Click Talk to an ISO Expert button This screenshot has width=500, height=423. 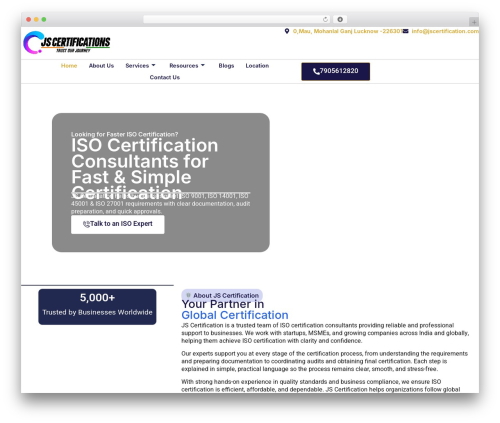click(x=118, y=224)
